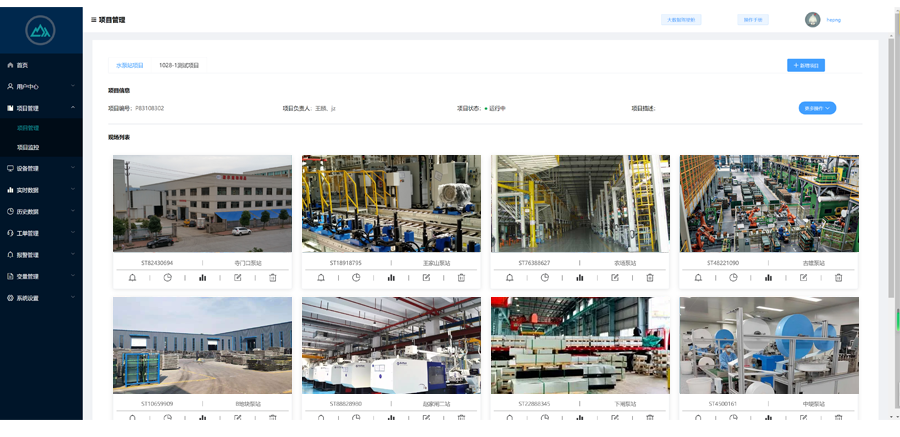Toggle the hamburger sidebar collapse icon
The height and width of the screenshot is (437, 900).
(94, 19)
